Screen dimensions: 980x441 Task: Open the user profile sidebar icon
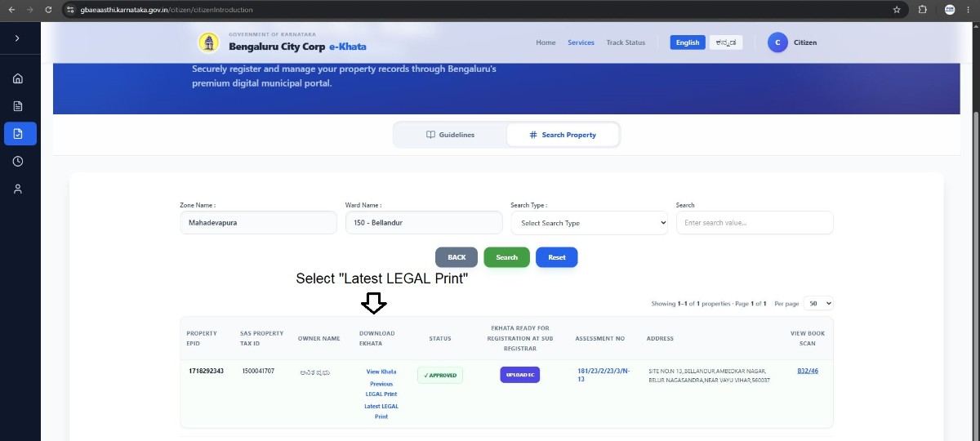coord(18,189)
